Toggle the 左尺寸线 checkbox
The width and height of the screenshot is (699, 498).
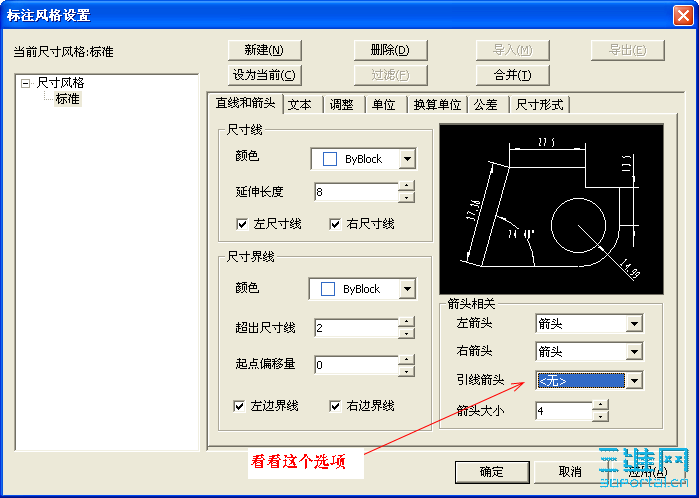tap(242, 224)
